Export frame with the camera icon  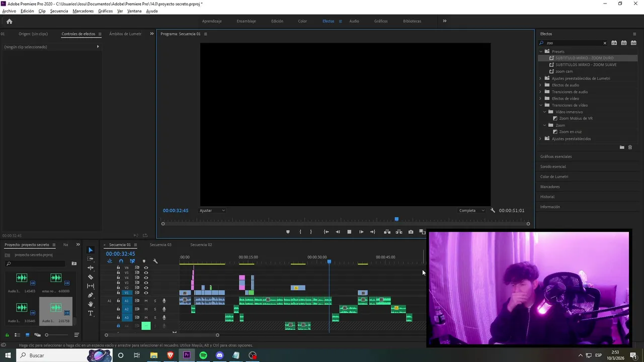click(411, 232)
